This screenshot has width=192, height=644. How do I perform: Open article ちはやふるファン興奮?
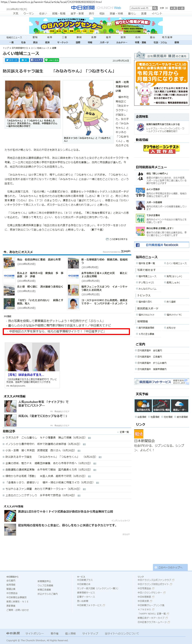click(x=43, y=489)
